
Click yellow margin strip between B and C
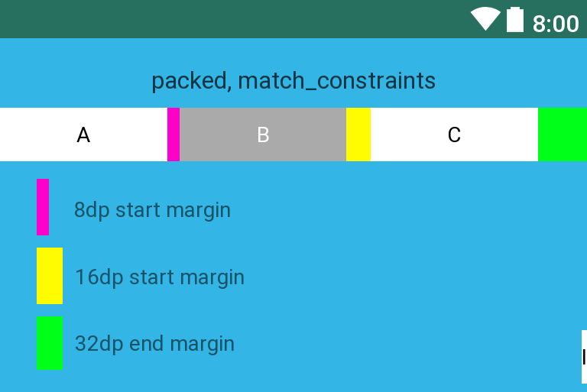358,134
